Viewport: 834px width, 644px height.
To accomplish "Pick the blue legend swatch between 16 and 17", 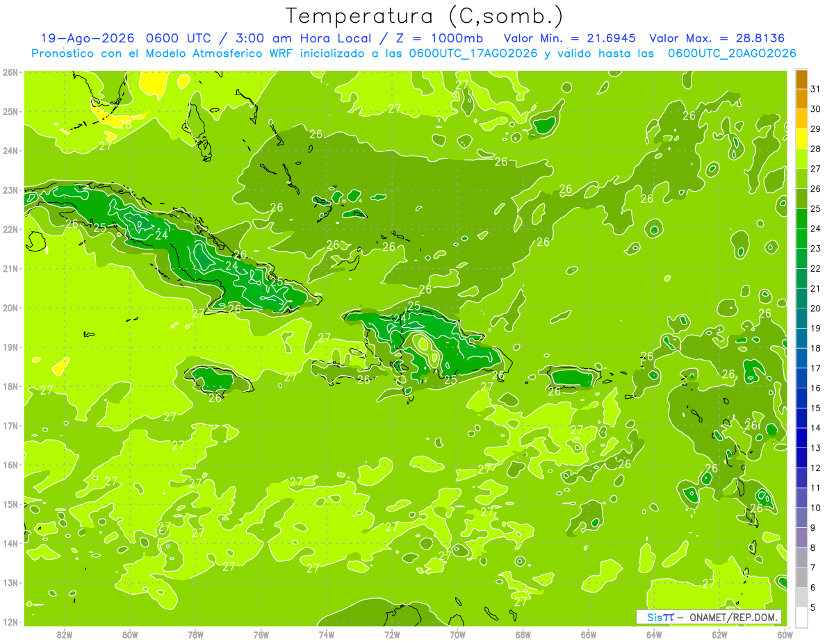I will point(801,378).
